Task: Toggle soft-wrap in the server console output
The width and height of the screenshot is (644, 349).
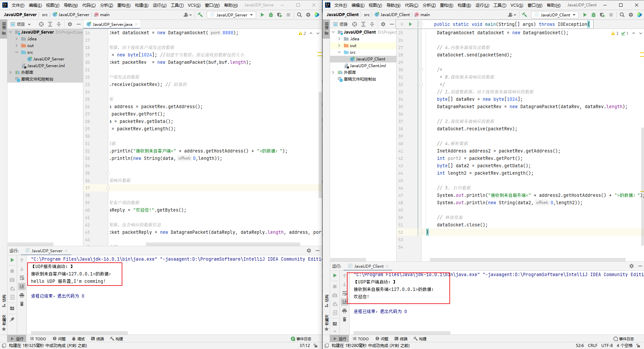Action: point(22,278)
